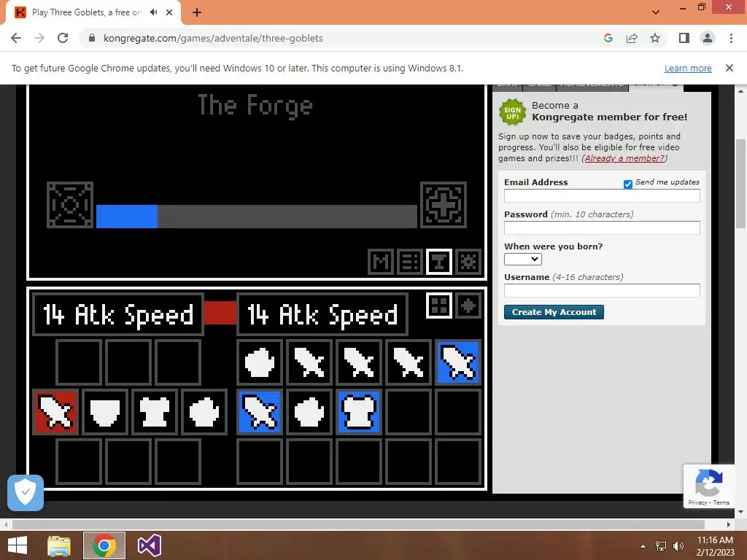Switch to the Play Three Goblets tab
The height and width of the screenshot is (560, 747).
[87, 12]
